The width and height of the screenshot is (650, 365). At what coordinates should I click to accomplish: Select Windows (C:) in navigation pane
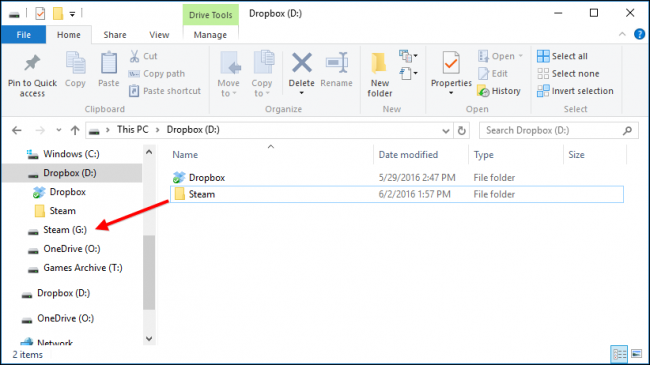coord(71,154)
